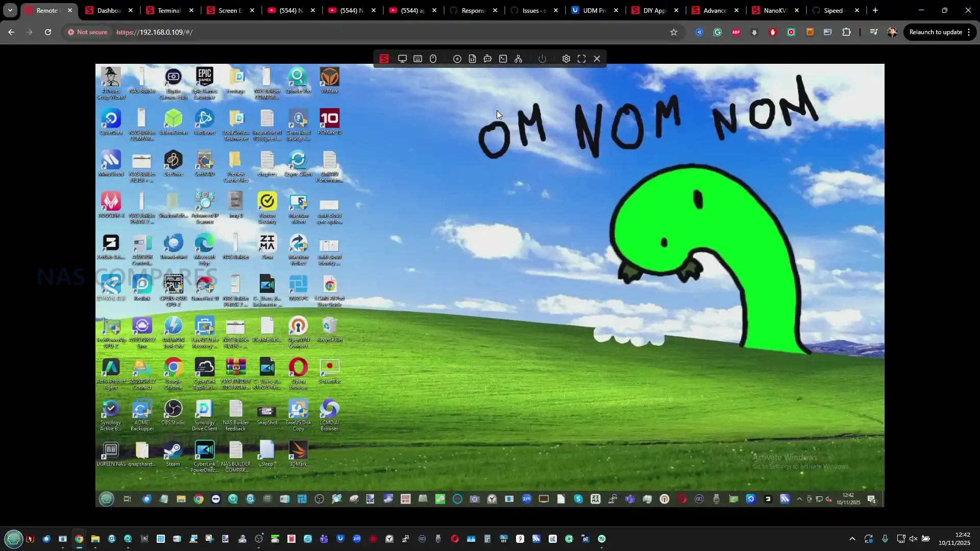The width and height of the screenshot is (980, 551).
Task: Open the gear settings icon in KVM toolbar
Action: click(x=566, y=59)
